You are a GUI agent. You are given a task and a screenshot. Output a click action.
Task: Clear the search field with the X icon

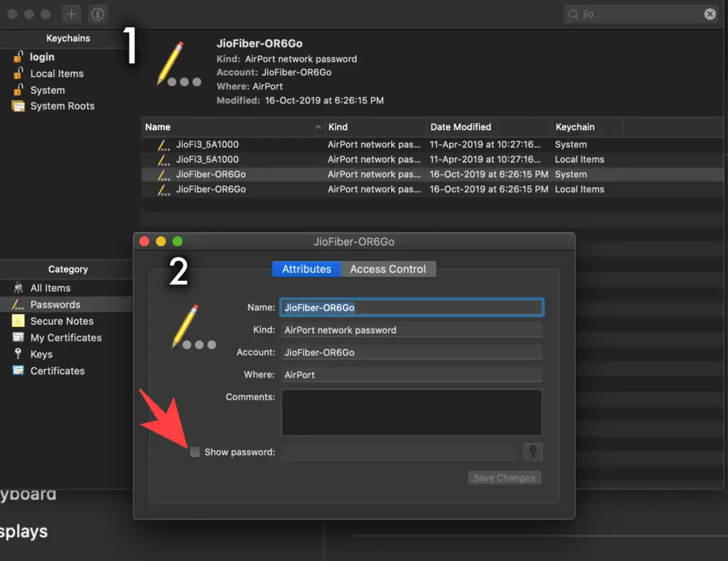pyautogui.click(x=710, y=14)
